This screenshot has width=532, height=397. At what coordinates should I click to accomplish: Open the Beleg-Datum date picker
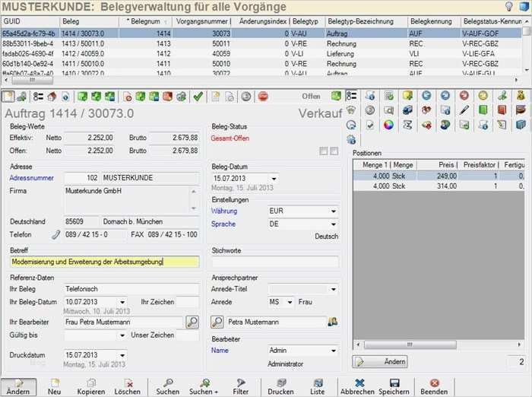[273, 179]
